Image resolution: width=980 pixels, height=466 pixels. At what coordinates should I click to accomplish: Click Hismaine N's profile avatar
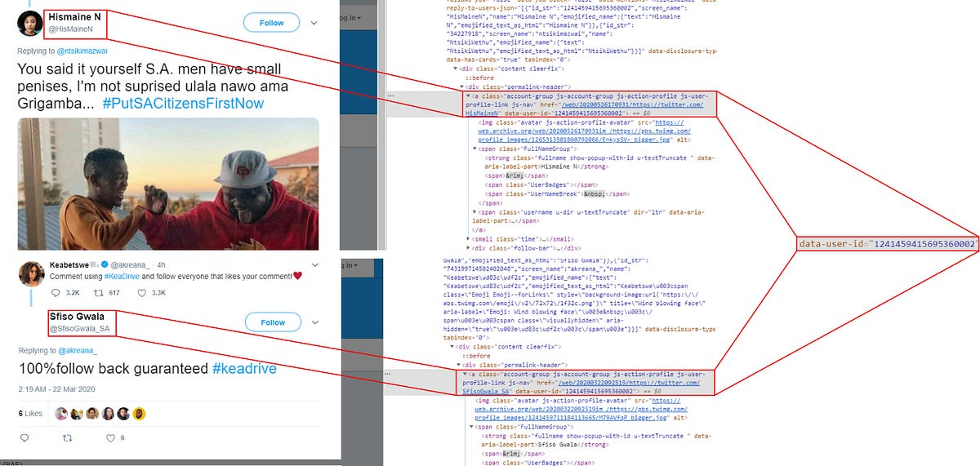tap(30, 24)
